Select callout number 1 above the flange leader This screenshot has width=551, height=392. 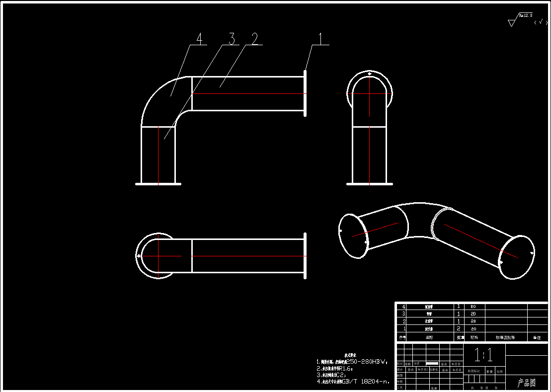click(320, 39)
